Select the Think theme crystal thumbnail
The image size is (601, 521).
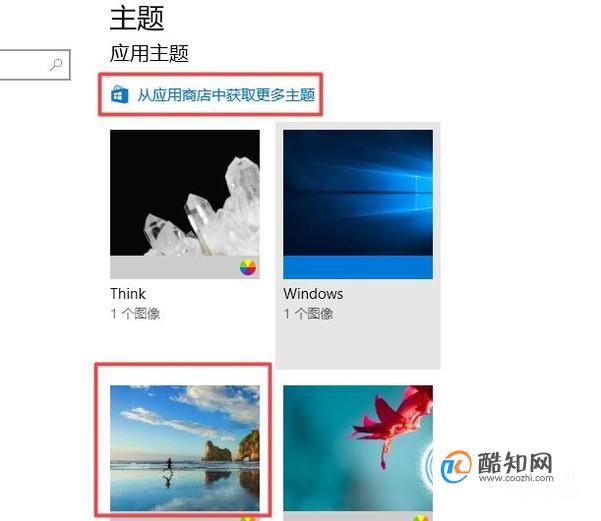(185, 193)
